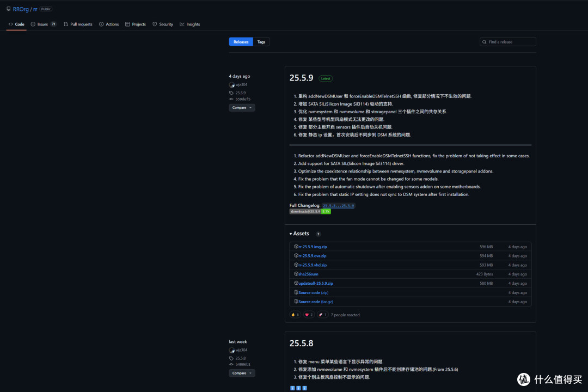This screenshot has height=392, width=588.
Task: Switch to the Issues tab
Action: pos(43,24)
